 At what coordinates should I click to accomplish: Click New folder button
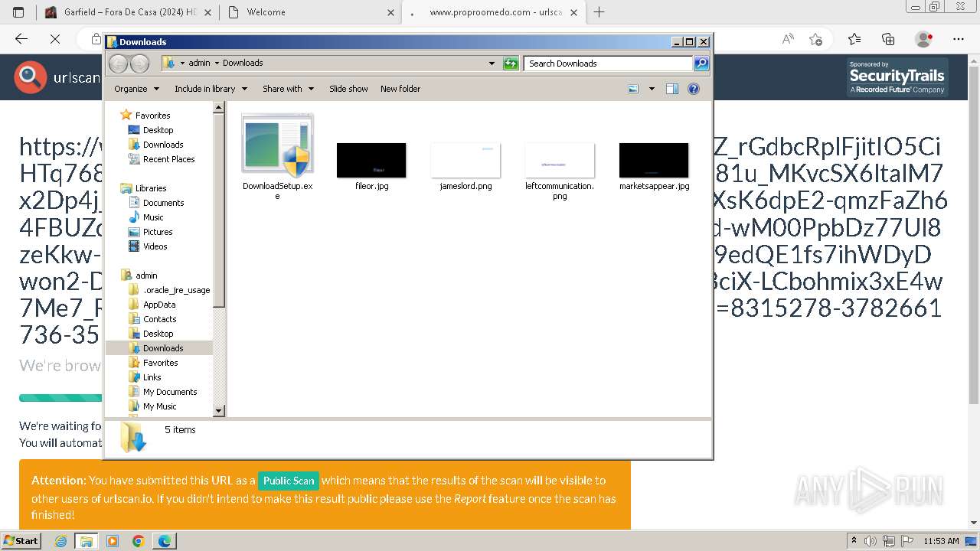400,89
